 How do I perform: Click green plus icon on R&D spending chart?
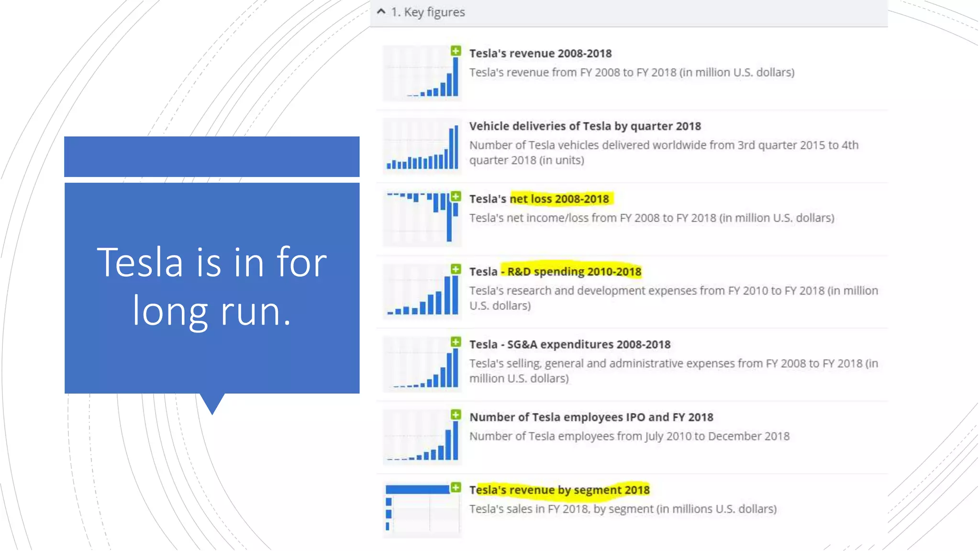[456, 269]
